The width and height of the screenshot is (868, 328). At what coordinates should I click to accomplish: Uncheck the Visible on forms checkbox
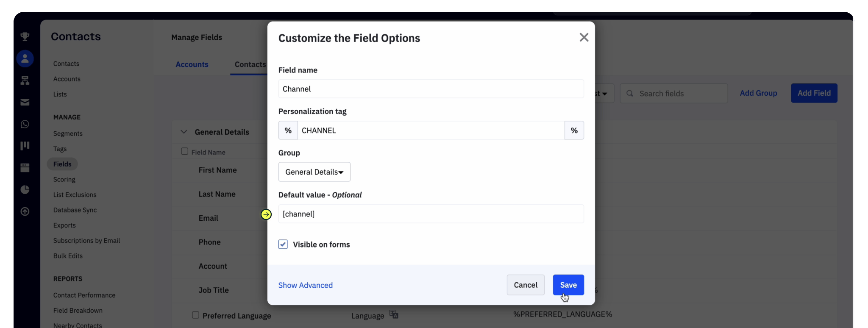point(283,245)
